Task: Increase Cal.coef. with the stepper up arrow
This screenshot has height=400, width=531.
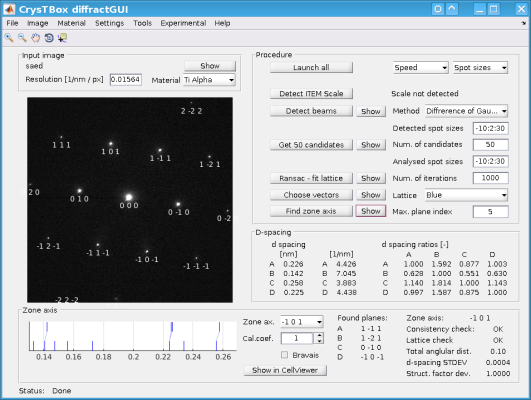Action: [x=319, y=335]
